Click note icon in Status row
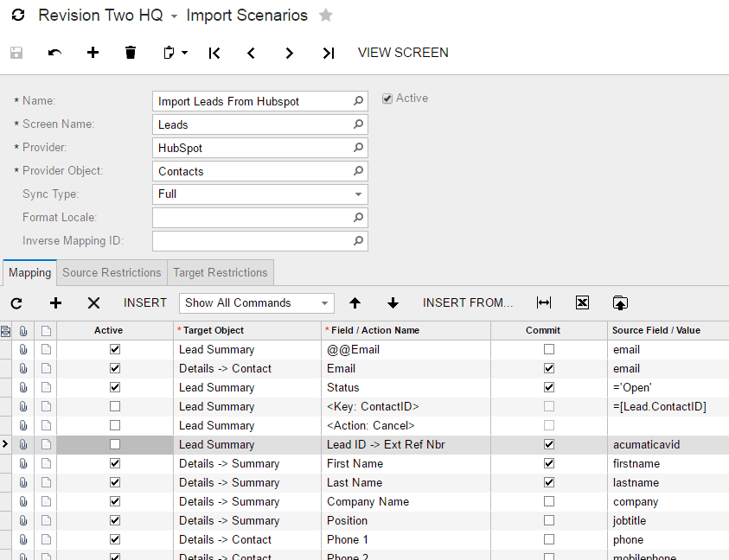 [46, 387]
